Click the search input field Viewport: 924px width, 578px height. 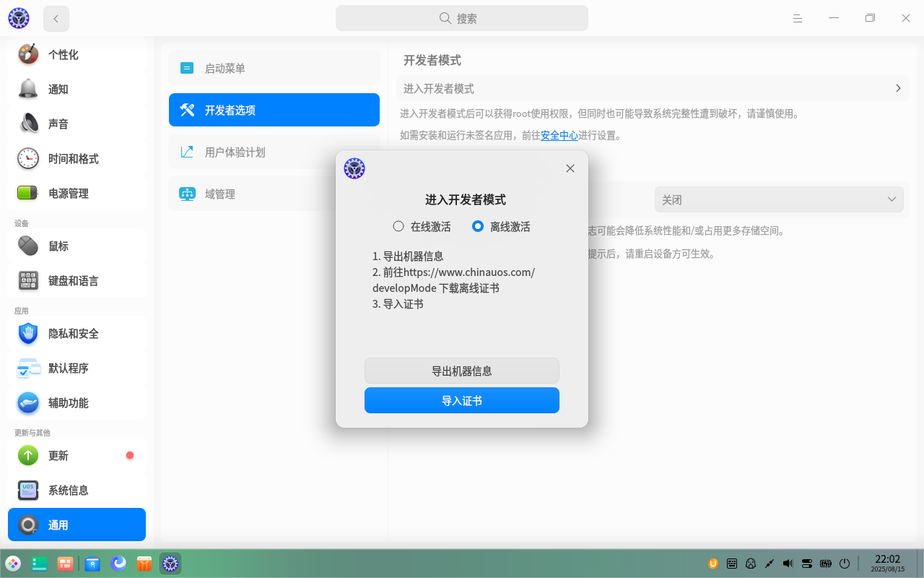pyautogui.click(x=461, y=18)
